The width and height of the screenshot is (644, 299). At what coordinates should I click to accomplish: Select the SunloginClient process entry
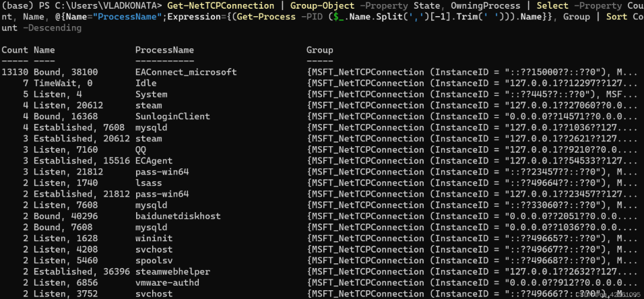172,117
